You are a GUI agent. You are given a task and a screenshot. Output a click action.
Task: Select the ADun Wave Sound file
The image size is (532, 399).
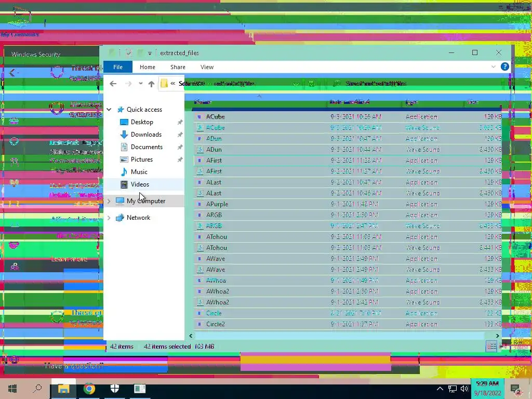348,149
